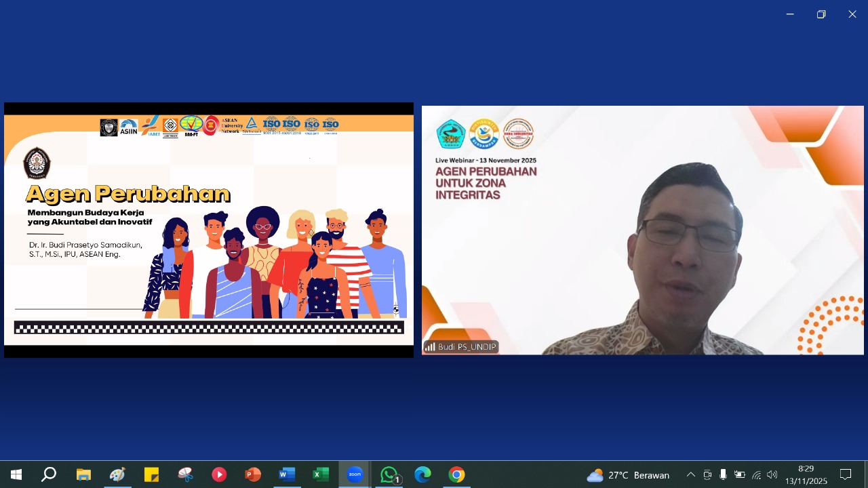Open the Wi-Fi network flyout

click(x=756, y=474)
